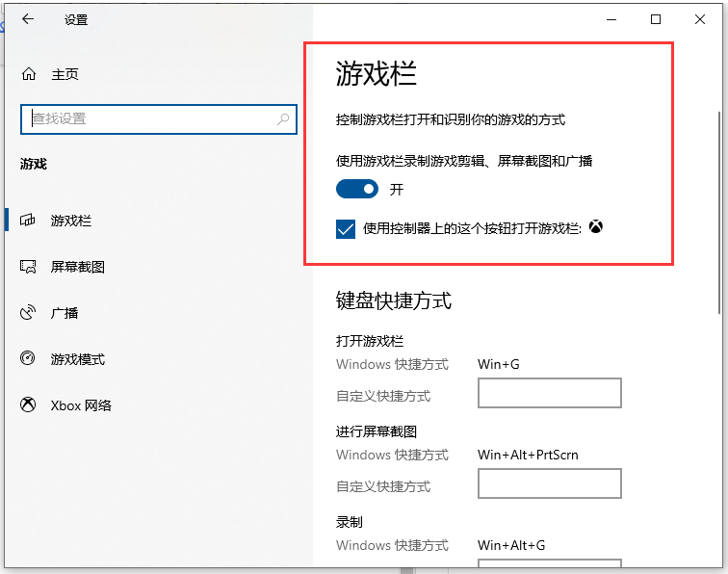Open the Xbox 网络 page

click(x=81, y=405)
